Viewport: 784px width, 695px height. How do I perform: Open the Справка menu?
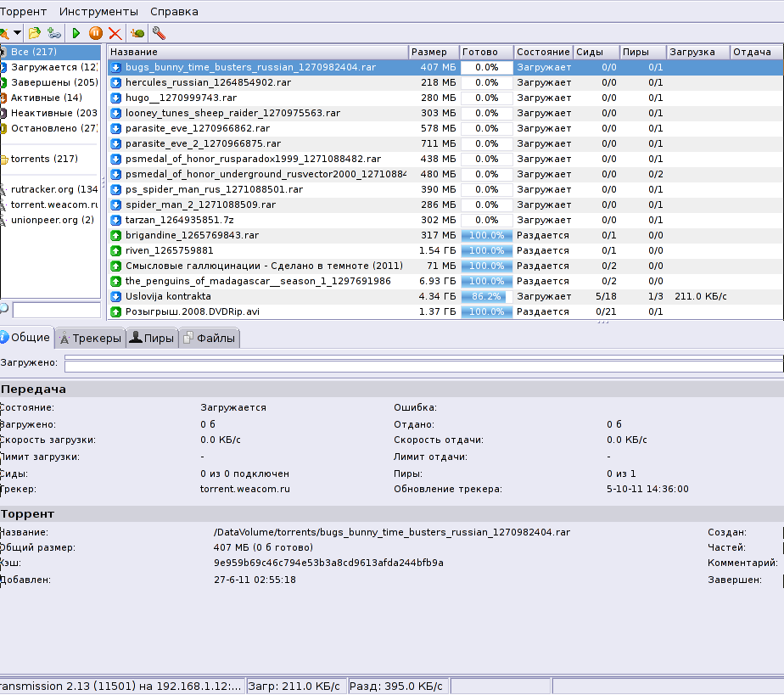(174, 12)
